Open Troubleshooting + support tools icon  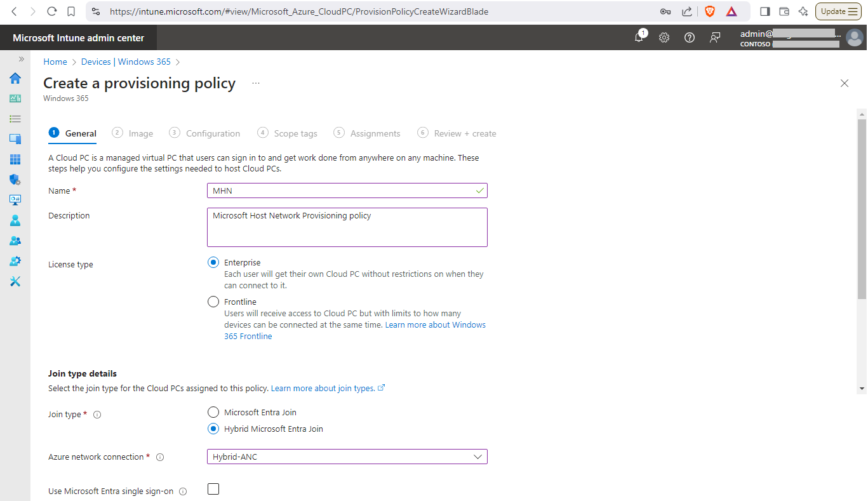(15, 281)
